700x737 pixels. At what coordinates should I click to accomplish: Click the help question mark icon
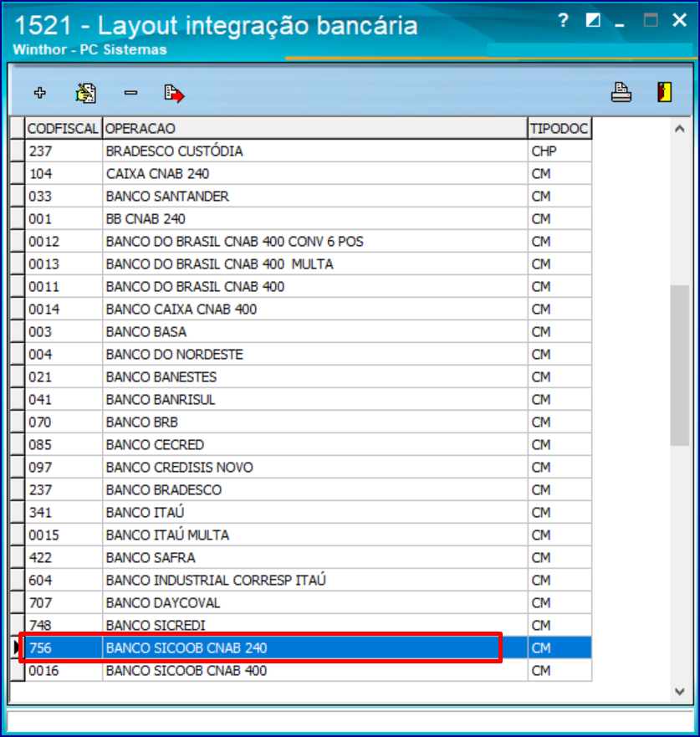564,20
